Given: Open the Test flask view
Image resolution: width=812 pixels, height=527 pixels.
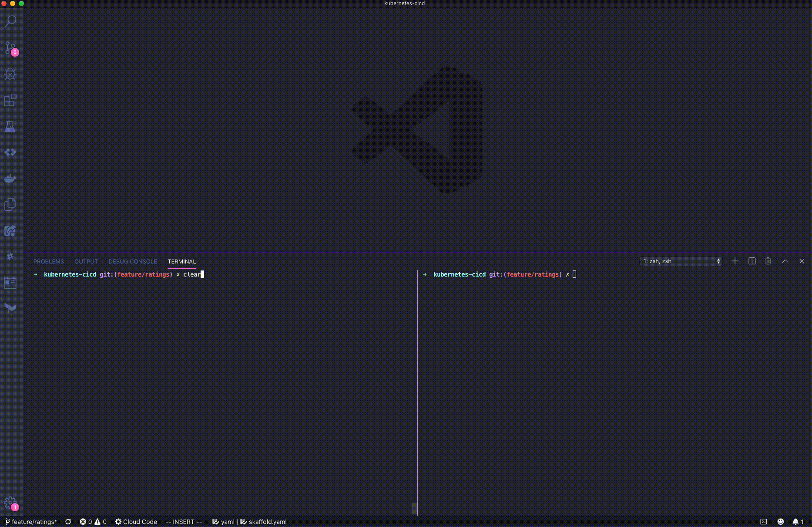Looking at the screenshot, I should click(10, 126).
